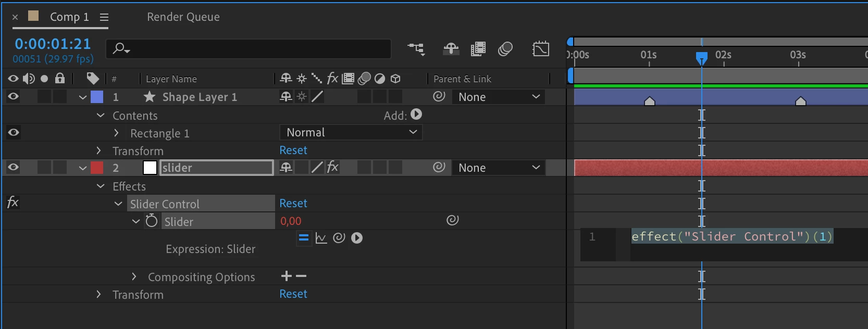Open the Comp 1 panel menu

(104, 17)
